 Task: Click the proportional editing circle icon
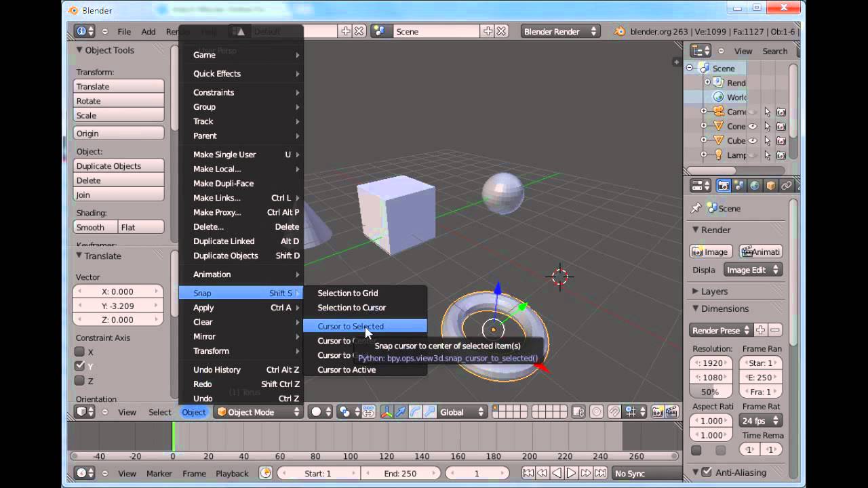point(597,411)
